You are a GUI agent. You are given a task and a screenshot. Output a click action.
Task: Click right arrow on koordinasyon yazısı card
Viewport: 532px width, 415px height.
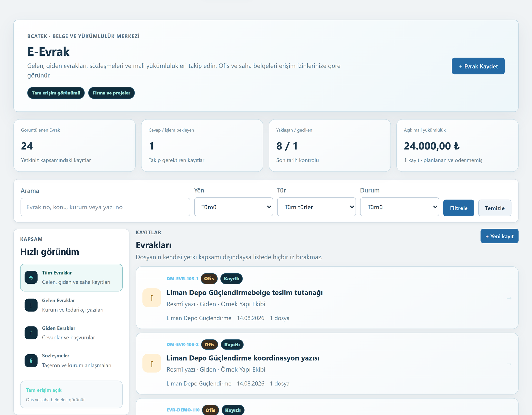(509, 364)
